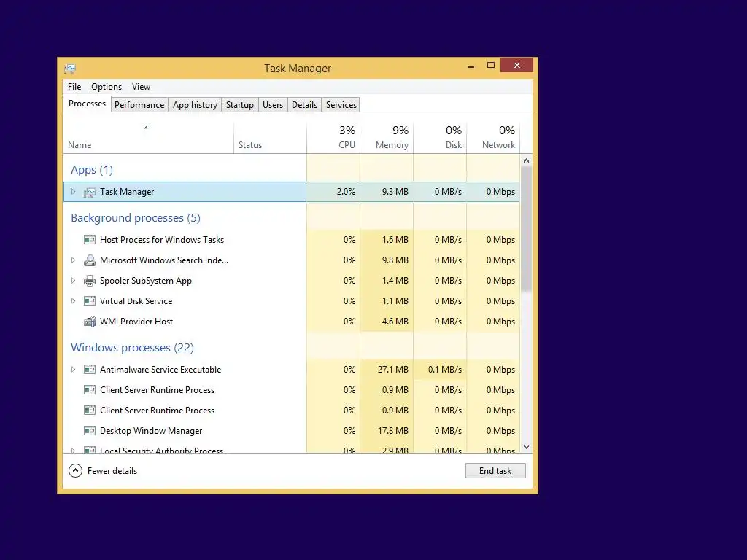
Task: Maximize the Task Manager window
Action: point(491,65)
